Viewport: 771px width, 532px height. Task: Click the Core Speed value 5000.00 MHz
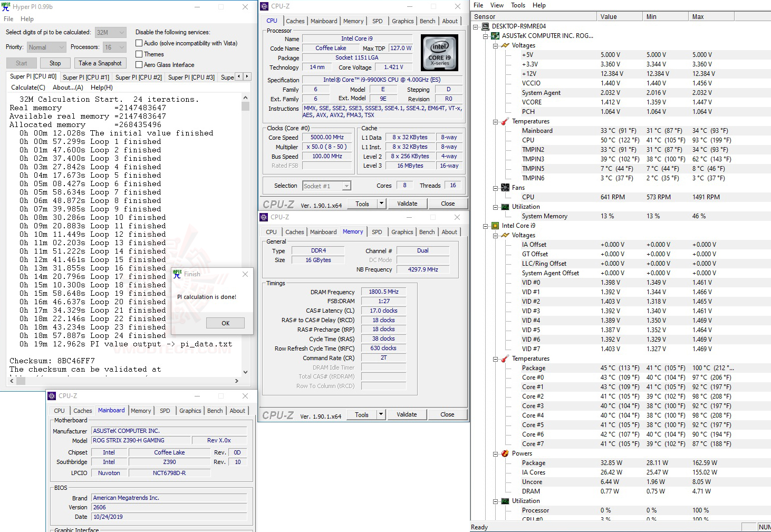click(327, 137)
